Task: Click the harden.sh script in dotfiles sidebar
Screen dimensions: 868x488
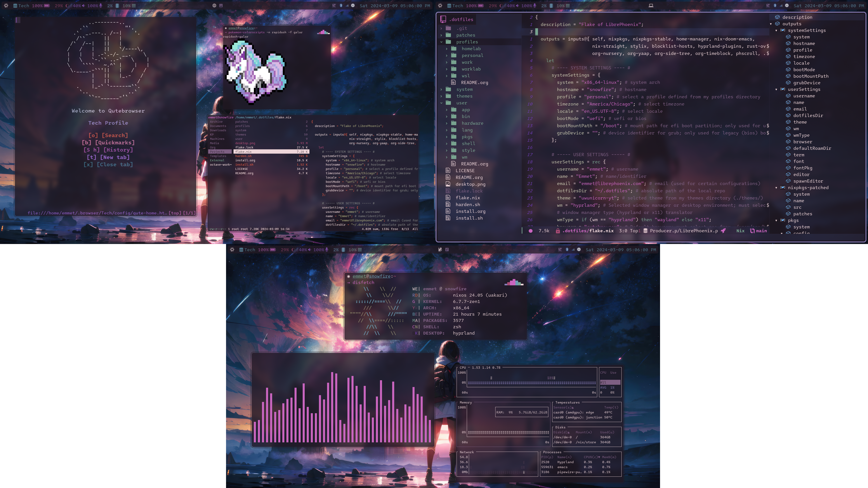Action: tap(467, 204)
